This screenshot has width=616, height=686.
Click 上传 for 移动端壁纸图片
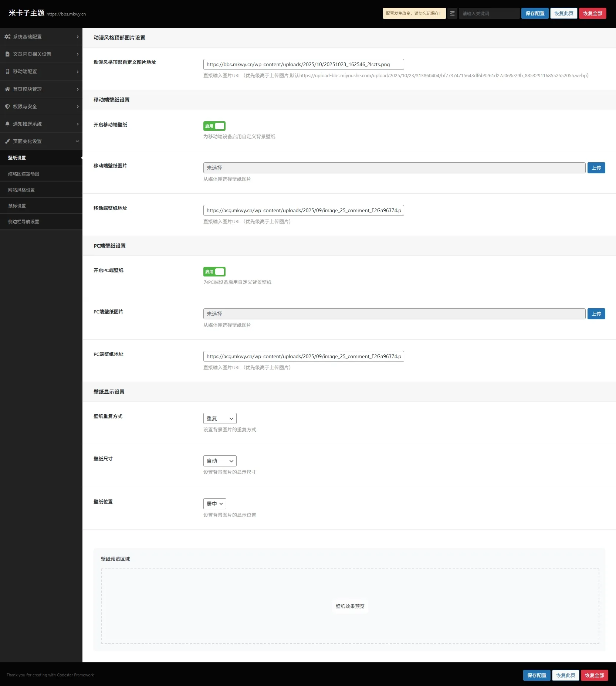(x=596, y=168)
